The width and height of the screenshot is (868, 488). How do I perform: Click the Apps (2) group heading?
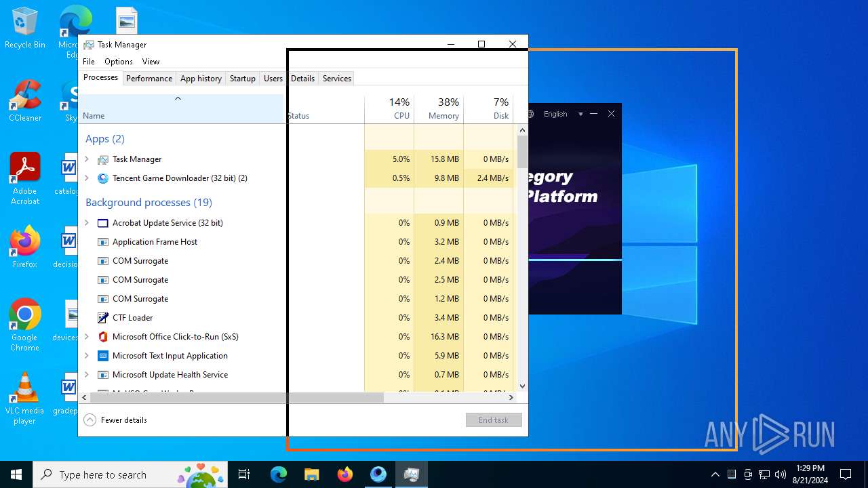click(105, 139)
